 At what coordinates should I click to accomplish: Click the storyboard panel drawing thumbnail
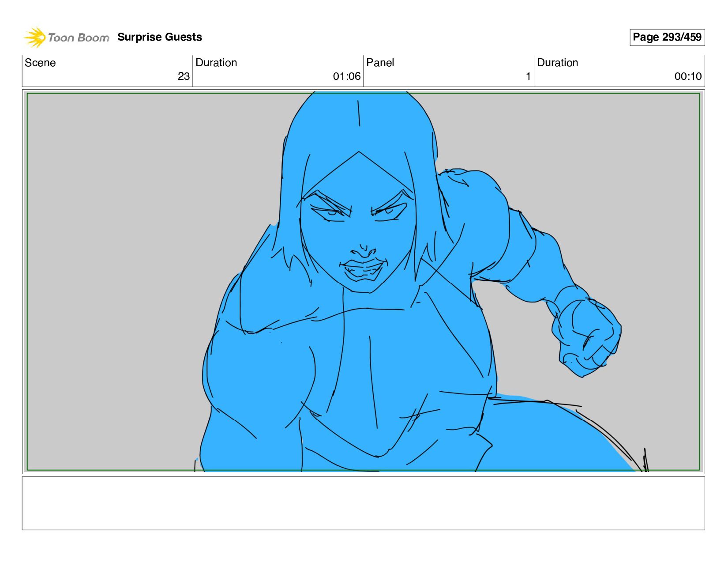tap(363, 282)
